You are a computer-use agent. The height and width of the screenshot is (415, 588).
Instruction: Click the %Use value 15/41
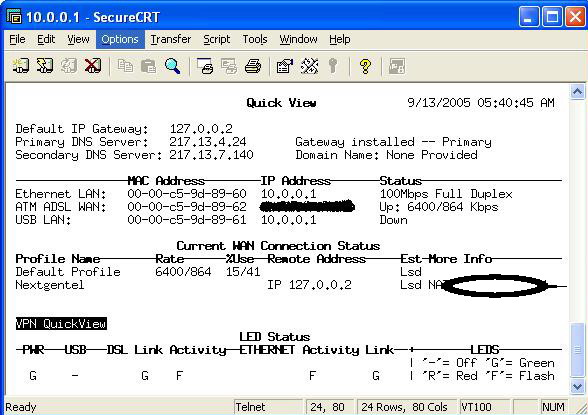pyautogui.click(x=243, y=272)
